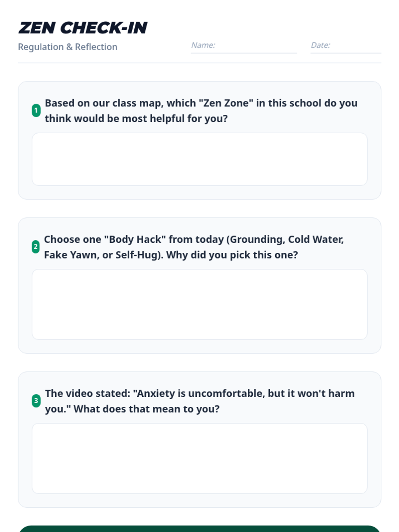Click the answer box for the anxiety question
Screen dimensions: 399x532
pos(199,458)
